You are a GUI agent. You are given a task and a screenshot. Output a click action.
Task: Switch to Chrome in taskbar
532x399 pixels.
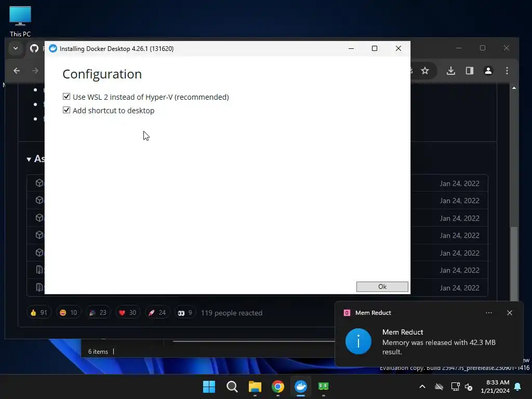[x=278, y=387]
